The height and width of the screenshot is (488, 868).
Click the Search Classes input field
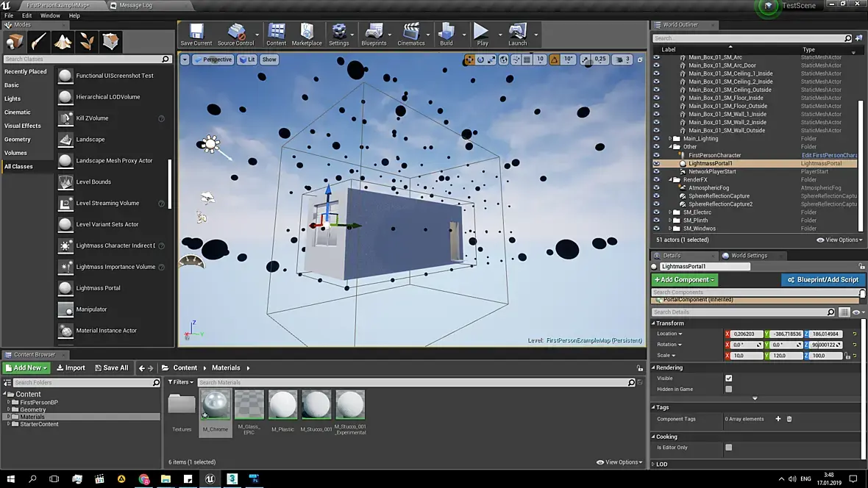[x=81, y=59]
